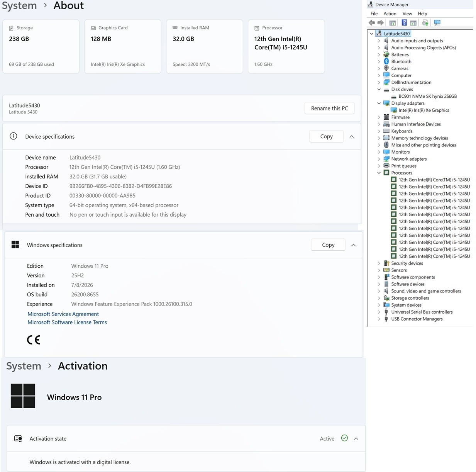Click the Storage card icon
Image resolution: width=476 pixels, height=472 pixels.
pyautogui.click(x=11, y=28)
